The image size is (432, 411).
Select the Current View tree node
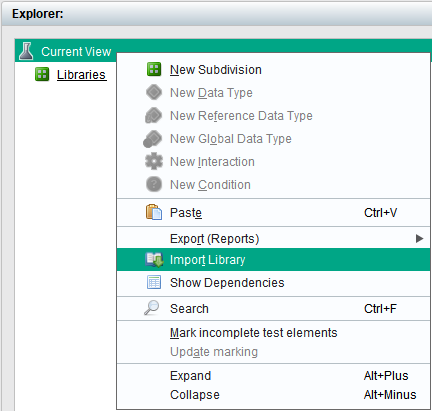(76, 51)
